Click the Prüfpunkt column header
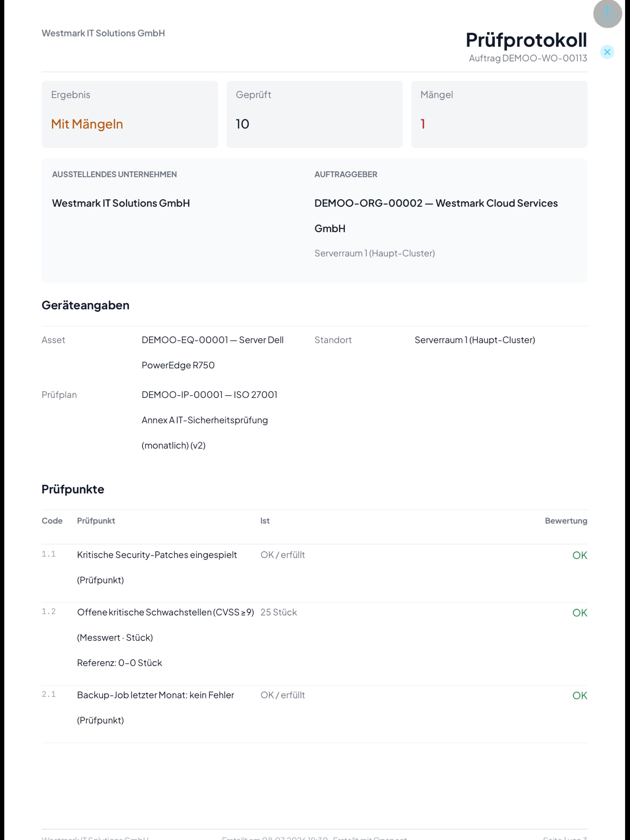The image size is (630, 840). (x=96, y=521)
